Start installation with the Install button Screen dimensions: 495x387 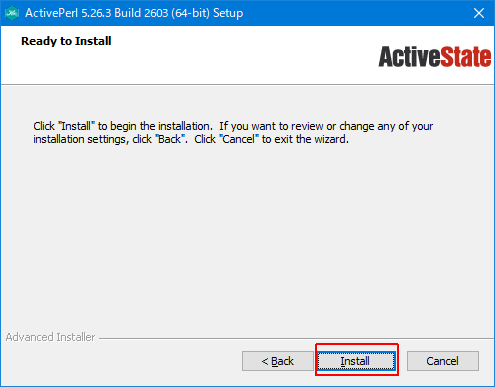356,361
